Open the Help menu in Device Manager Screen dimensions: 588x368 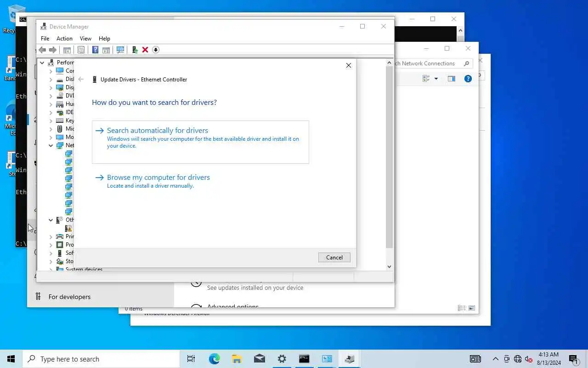coord(104,39)
